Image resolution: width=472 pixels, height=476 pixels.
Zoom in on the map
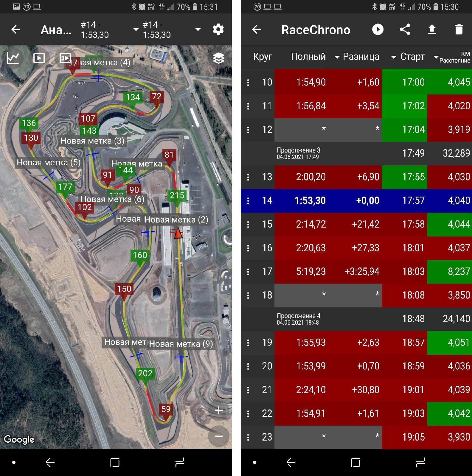pos(219,410)
